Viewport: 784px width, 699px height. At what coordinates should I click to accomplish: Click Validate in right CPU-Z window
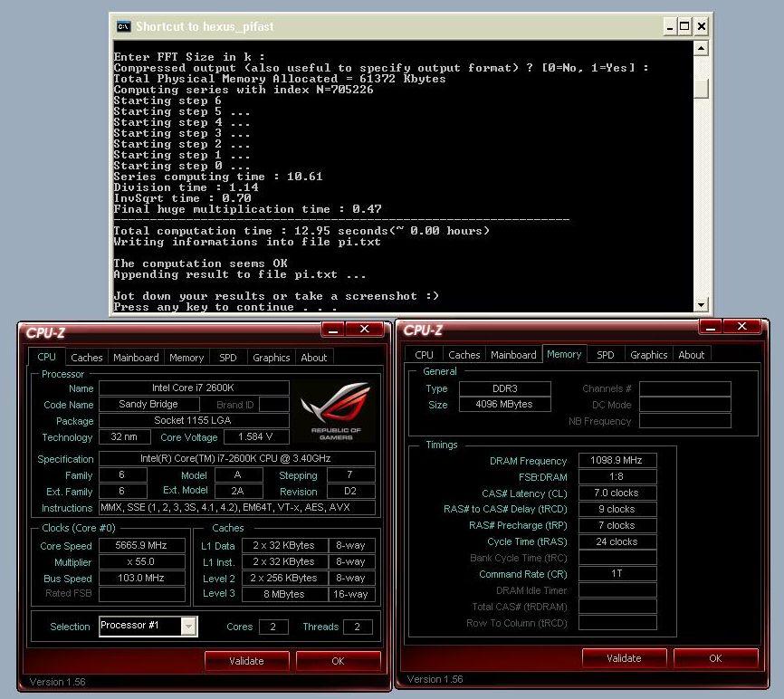(624, 658)
